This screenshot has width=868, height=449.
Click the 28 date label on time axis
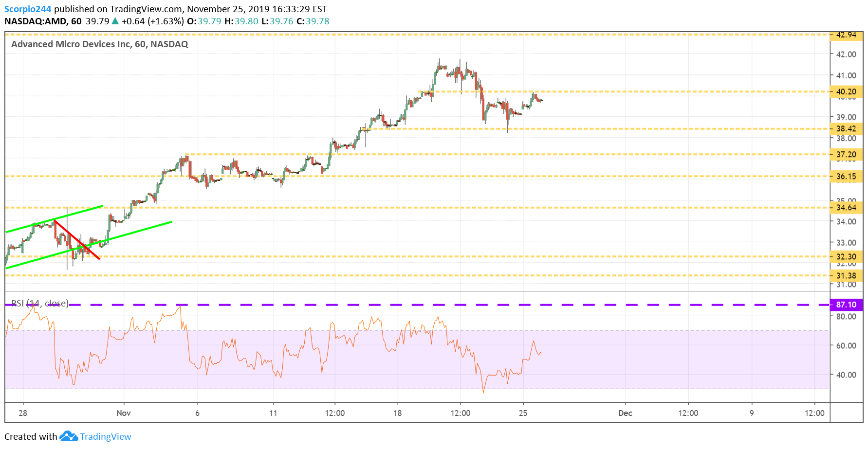[23, 413]
